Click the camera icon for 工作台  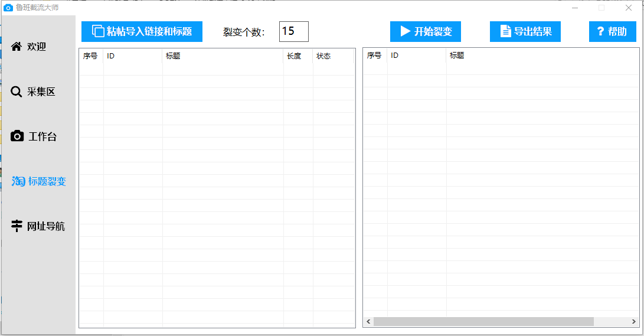18,136
